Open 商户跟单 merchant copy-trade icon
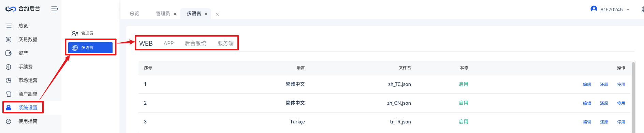This screenshot has height=133, width=644. tap(9, 94)
